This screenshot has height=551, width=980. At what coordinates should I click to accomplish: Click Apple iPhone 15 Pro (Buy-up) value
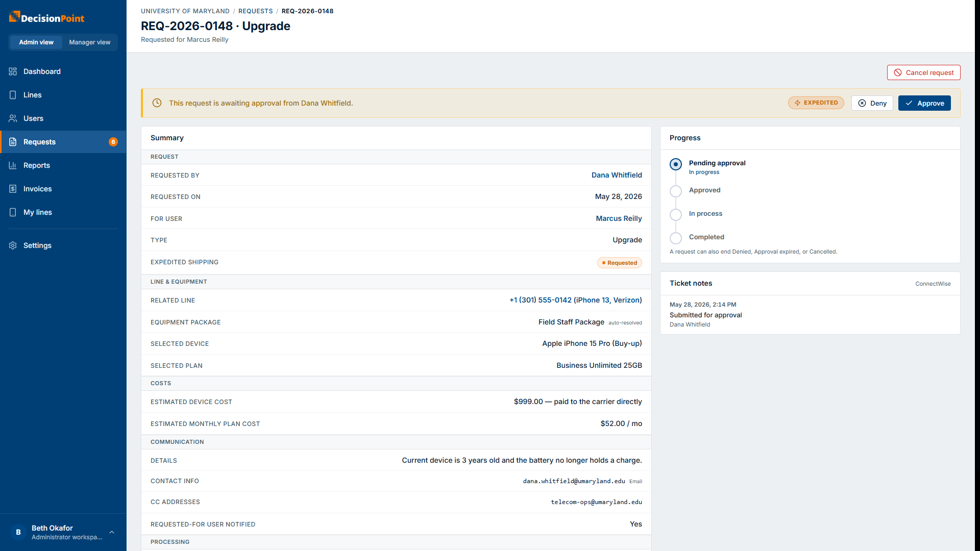pos(592,343)
